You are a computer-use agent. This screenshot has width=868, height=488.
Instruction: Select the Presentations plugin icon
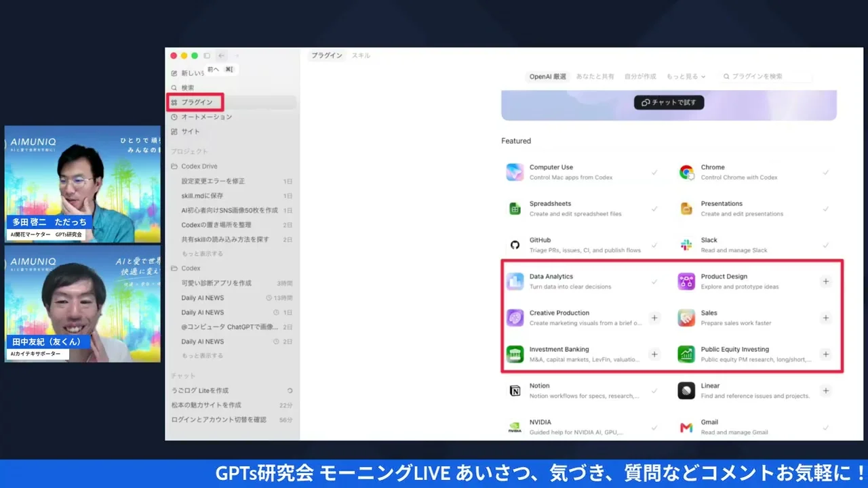tap(686, 209)
